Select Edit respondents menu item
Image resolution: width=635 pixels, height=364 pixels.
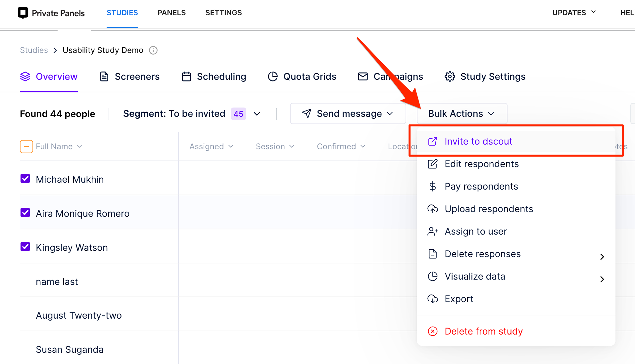pyautogui.click(x=516, y=164)
